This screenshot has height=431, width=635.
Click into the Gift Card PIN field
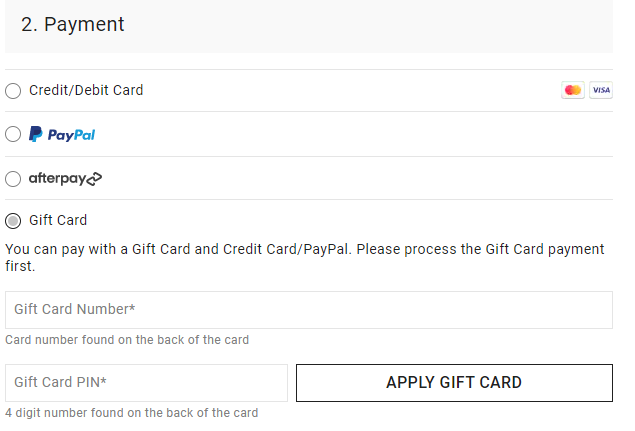pyautogui.click(x=146, y=383)
